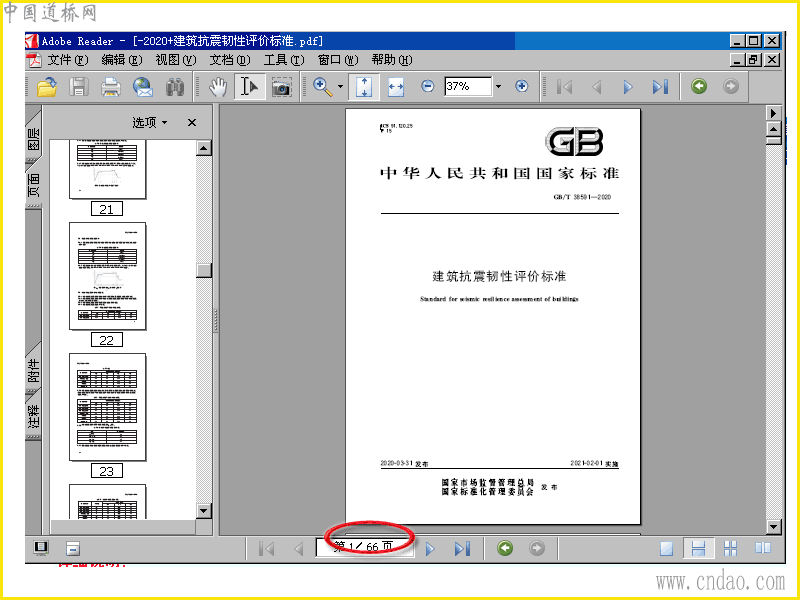The image size is (800, 600).
Task: Activate the Snapshot camera tool
Action: click(281, 87)
